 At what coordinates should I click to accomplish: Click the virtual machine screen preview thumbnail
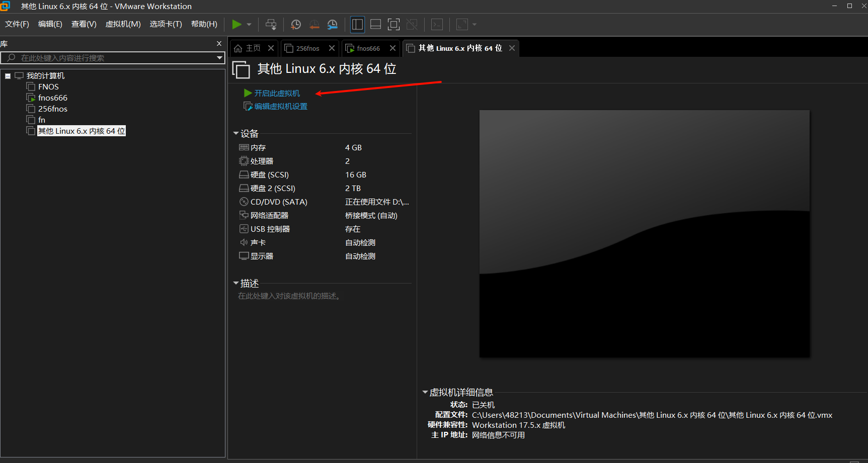[x=645, y=234]
